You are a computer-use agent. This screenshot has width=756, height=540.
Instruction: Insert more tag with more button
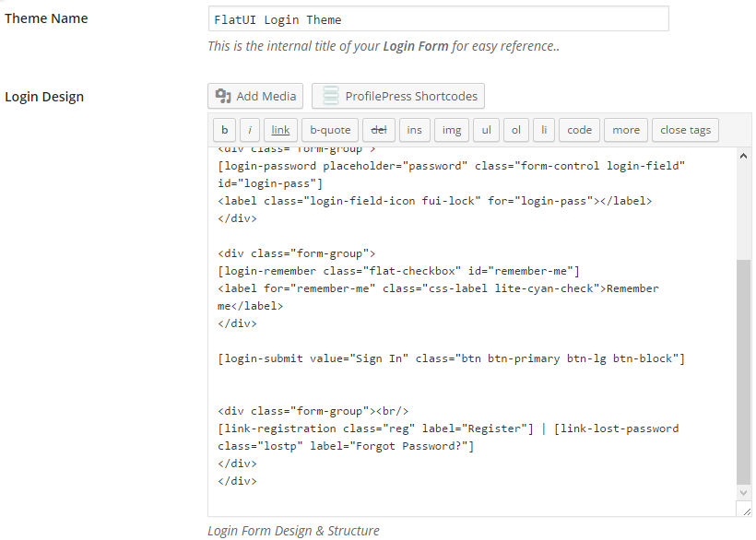tap(626, 130)
